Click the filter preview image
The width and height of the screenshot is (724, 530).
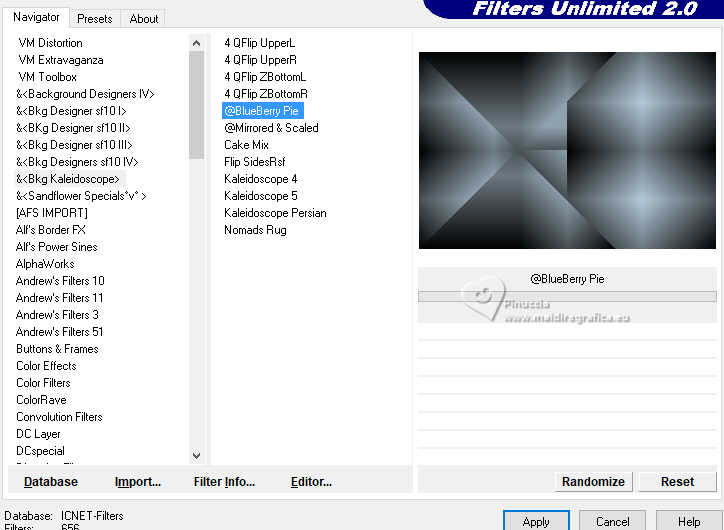coord(567,151)
